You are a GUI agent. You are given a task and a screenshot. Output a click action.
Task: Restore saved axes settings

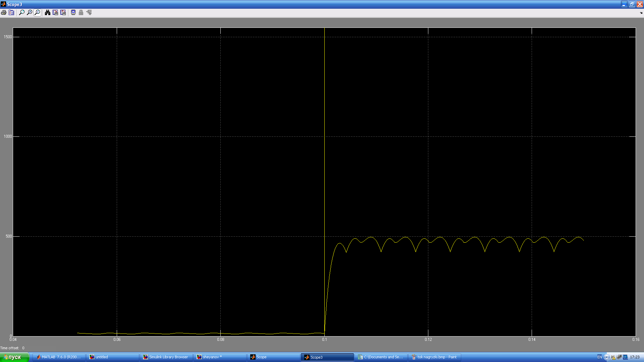63,12
